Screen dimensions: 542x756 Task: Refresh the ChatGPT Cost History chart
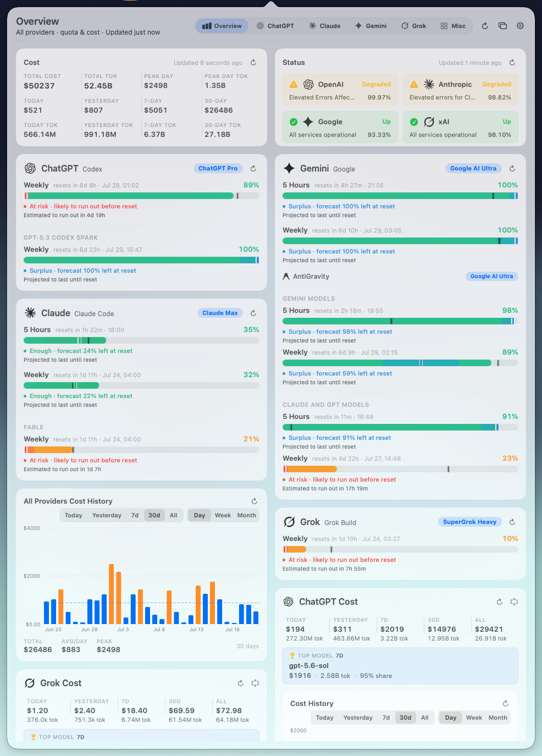pos(506,704)
